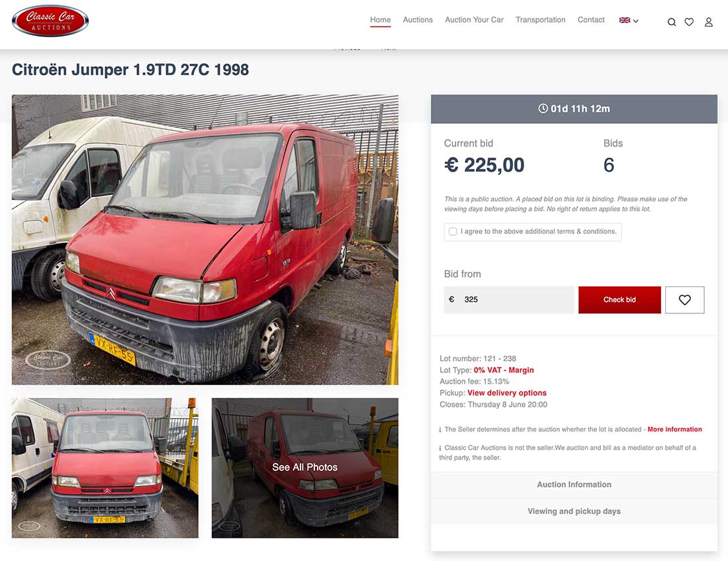
Task: Add lot to watchlist with heart button
Action: click(684, 300)
